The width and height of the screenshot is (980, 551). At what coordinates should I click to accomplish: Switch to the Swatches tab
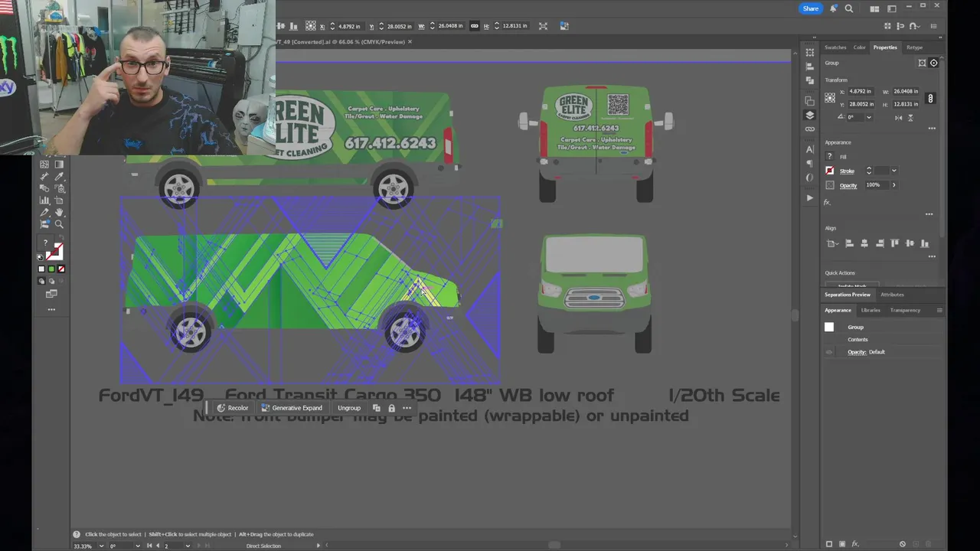point(835,47)
